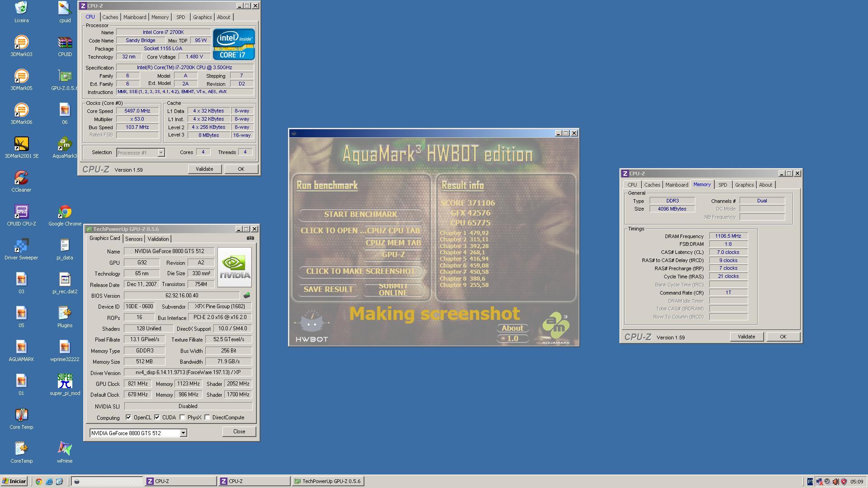
Task: Launch 3DMark06 desktop shortcut
Action: (21, 113)
